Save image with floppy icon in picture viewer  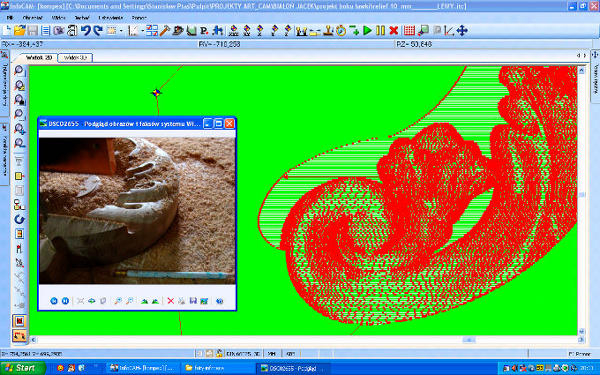[193, 301]
